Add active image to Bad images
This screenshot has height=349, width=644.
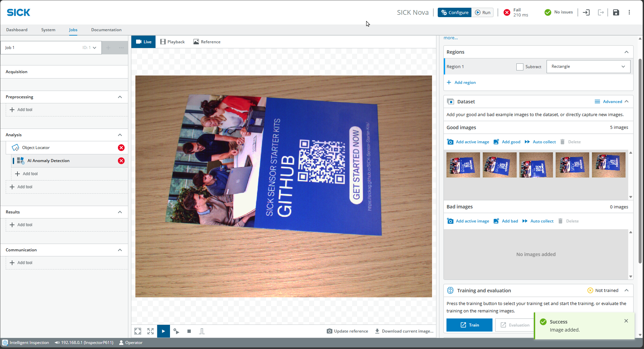(468, 221)
